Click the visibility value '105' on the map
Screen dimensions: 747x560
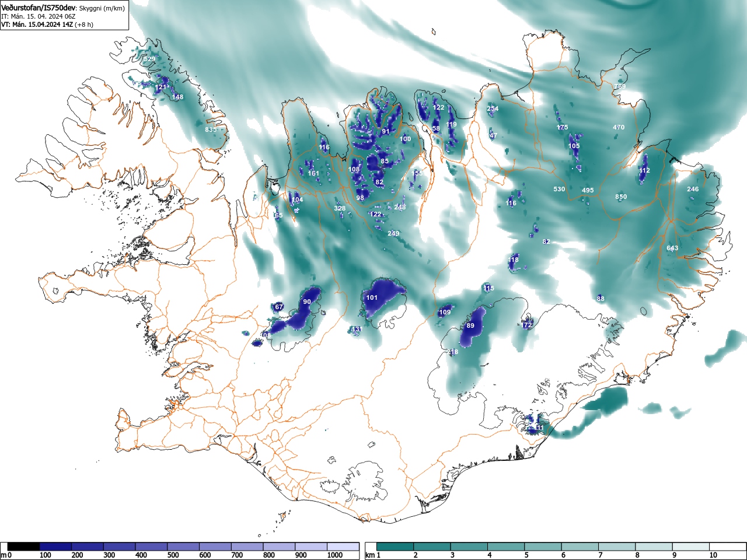[x=574, y=146]
